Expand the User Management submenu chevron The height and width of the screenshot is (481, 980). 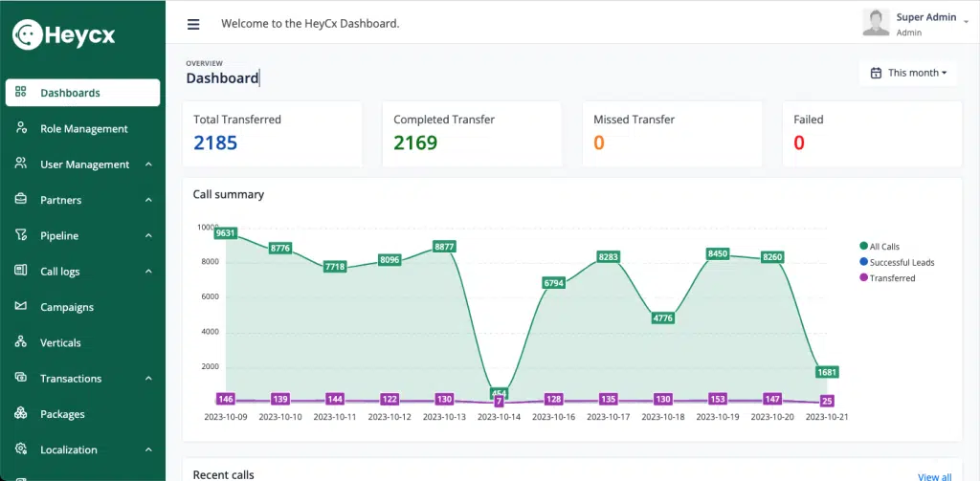(148, 164)
